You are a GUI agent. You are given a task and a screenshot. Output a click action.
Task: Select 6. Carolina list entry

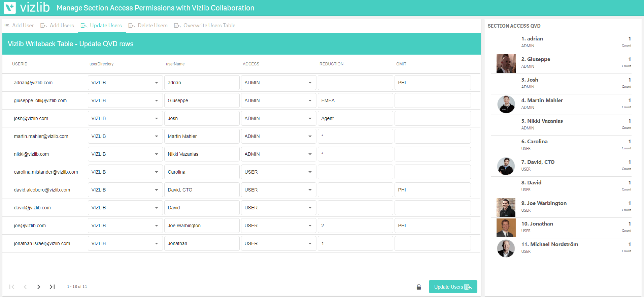[x=561, y=145]
